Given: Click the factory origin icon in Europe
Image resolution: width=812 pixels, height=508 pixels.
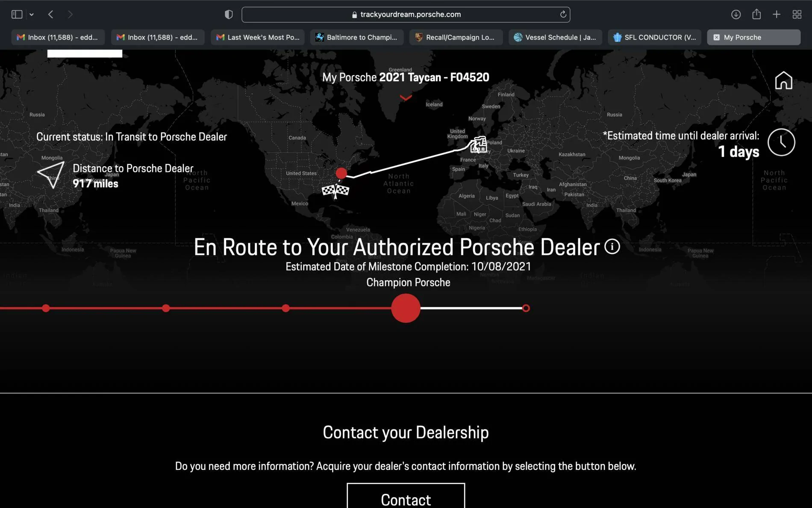Looking at the screenshot, I should [x=479, y=145].
